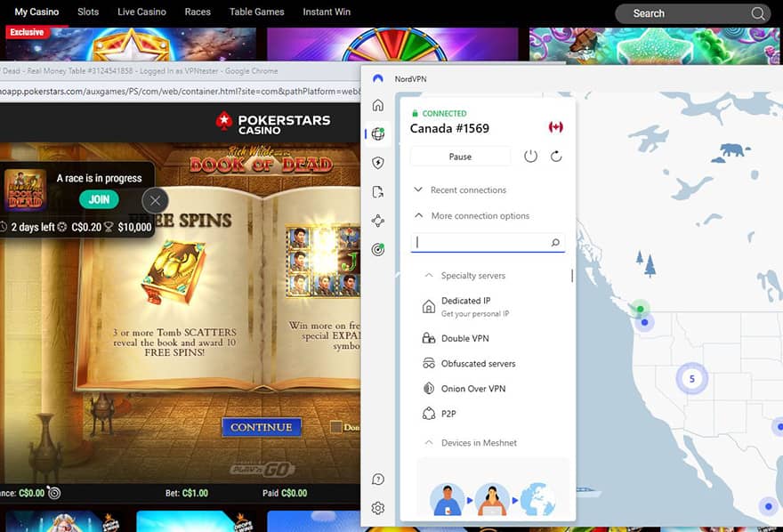Click the Pause button in NordVPN
This screenshot has width=783, height=532.
[x=460, y=157]
